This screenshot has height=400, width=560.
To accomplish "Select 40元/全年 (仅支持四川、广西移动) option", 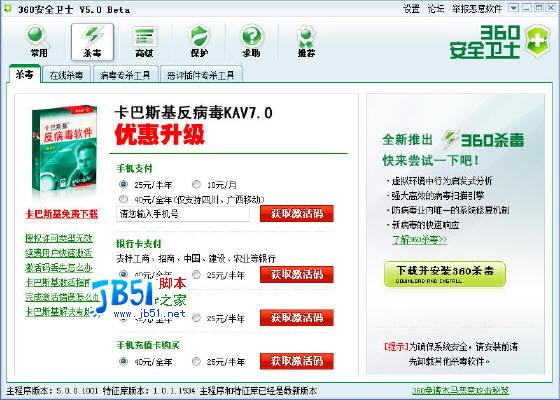I will (123, 199).
